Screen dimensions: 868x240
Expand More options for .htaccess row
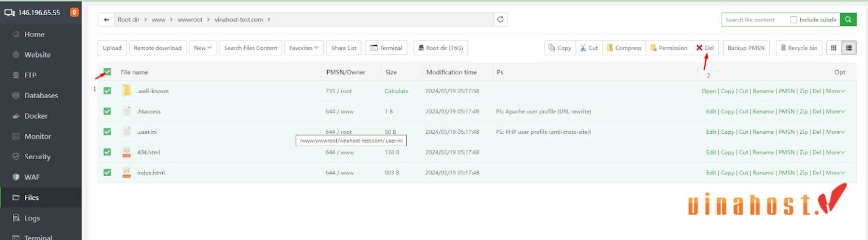pos(835,112)
